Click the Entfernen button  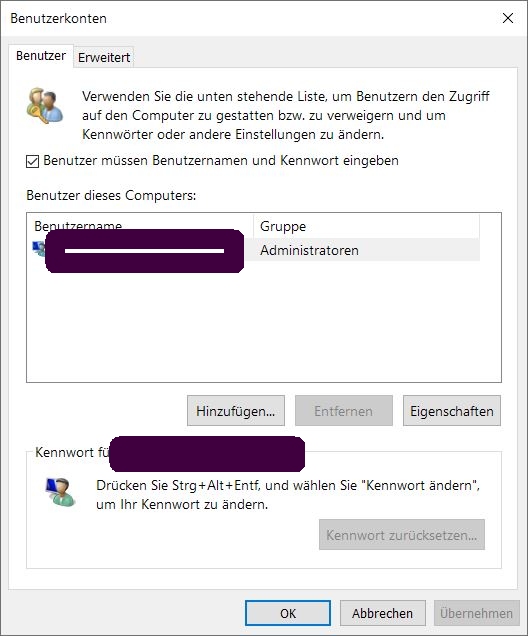(343, 411)
